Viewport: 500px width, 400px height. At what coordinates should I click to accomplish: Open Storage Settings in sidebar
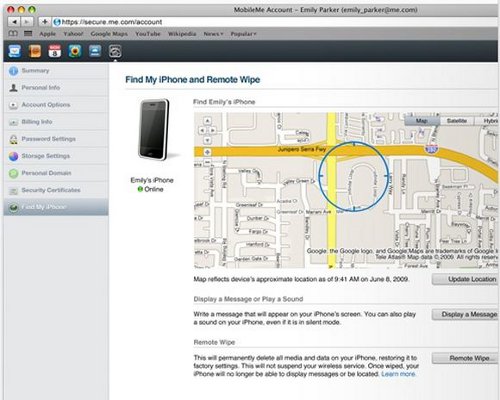coord(56,156)
